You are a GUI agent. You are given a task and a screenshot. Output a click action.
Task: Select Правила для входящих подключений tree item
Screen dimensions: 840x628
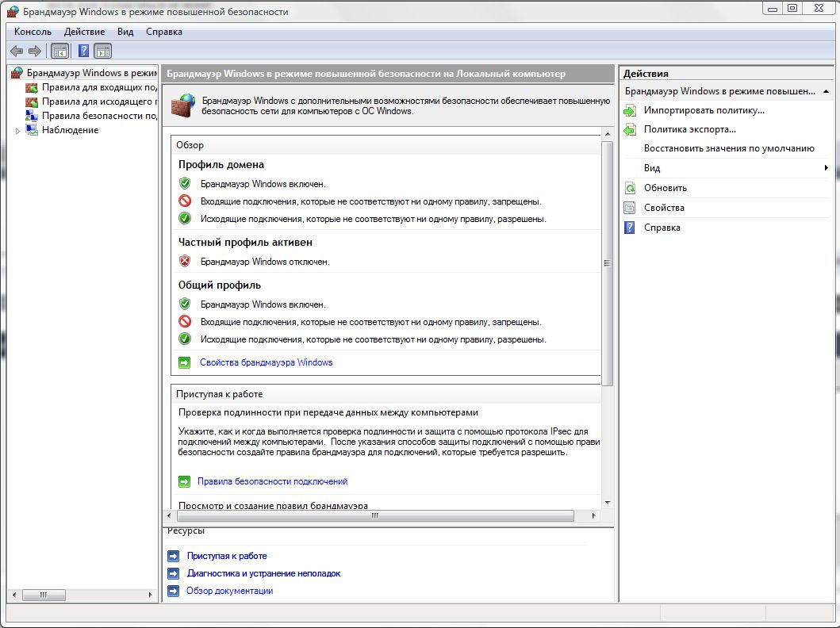click(x=99, y=87)
